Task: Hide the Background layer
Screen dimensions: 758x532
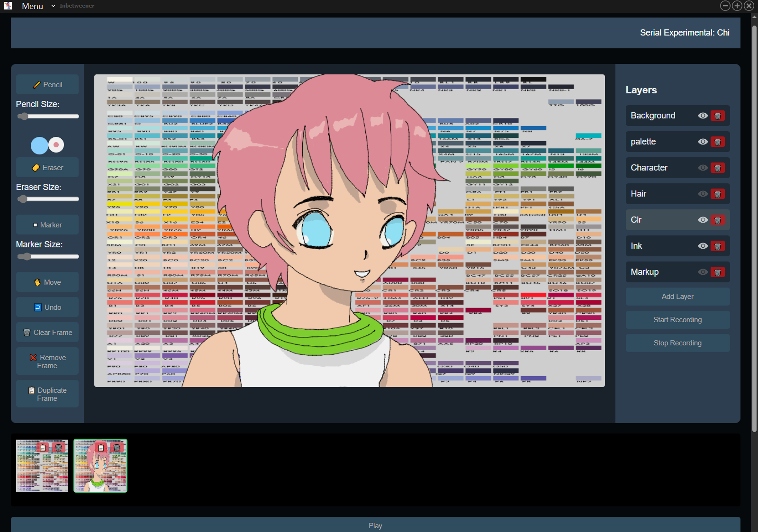Action: coord(703,116)
